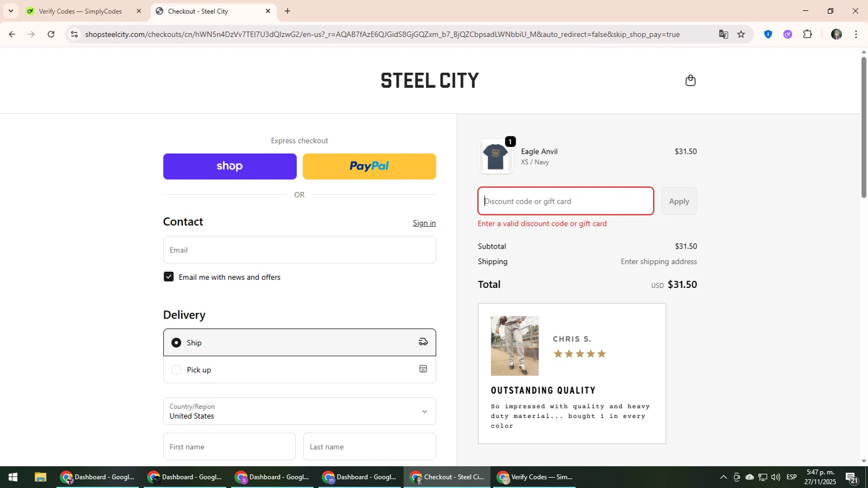The image size is (868, 488).
Task: Uncheck Email me with news and offers
Action: (x=168, y=277)
